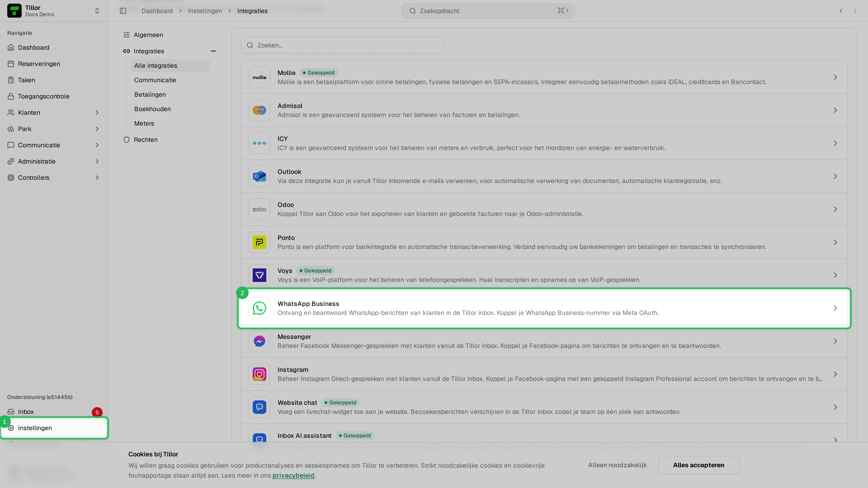Go forward with the right arrow
The image size is (868, 488).
[x=855, y=11]
